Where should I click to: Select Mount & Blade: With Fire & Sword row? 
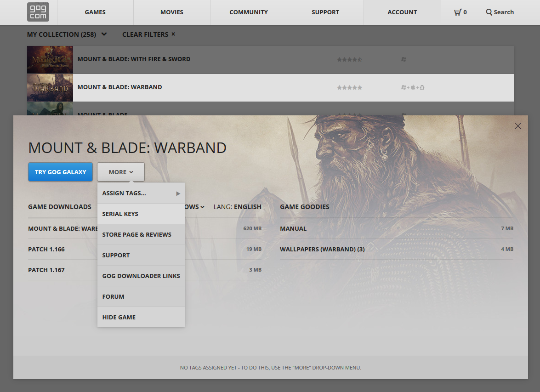(x=271, y=60)
